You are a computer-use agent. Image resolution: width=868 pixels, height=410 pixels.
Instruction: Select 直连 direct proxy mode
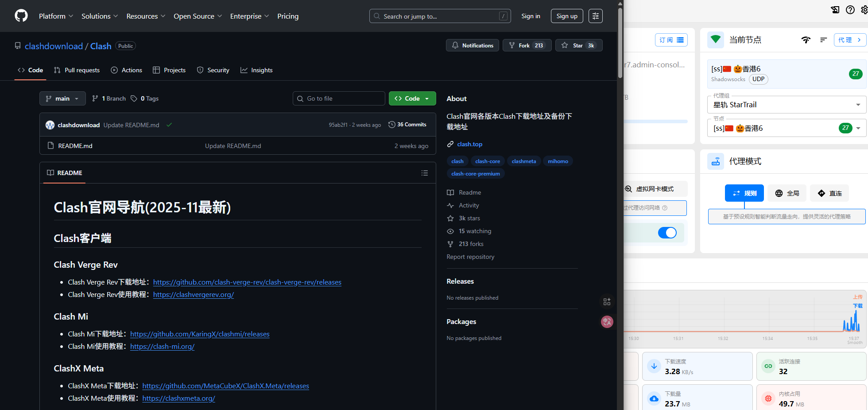pos(829,193)
